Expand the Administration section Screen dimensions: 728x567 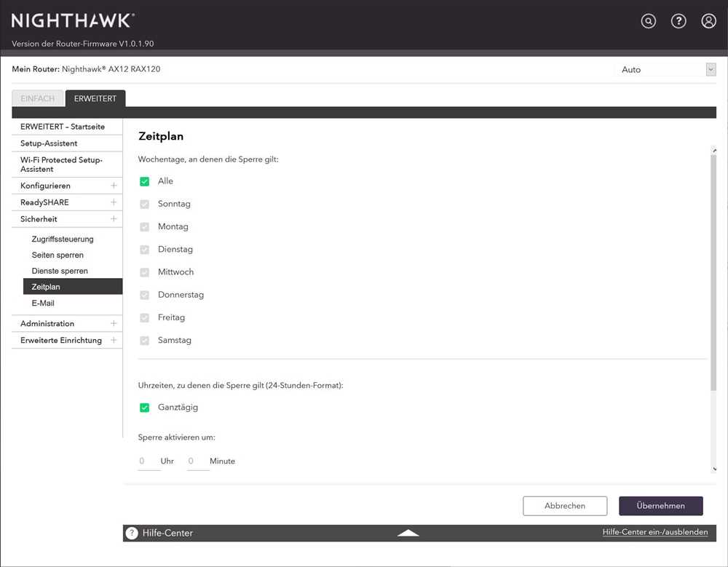[x=114, y=323]
